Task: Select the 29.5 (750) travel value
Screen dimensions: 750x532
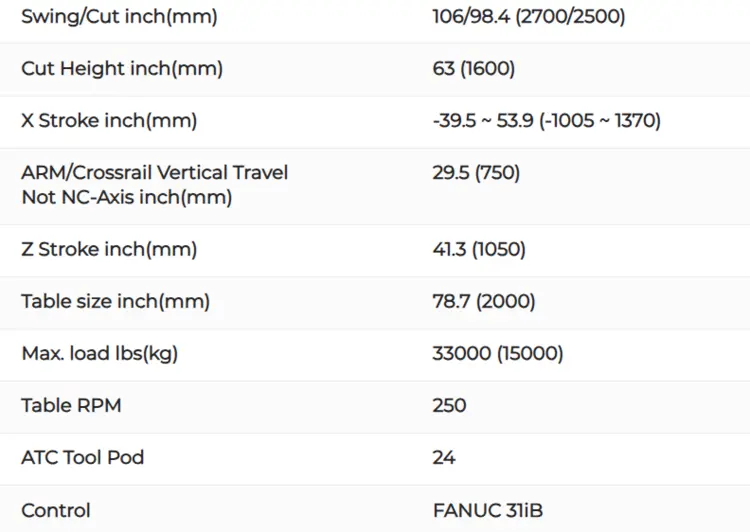Action: [x=476, y=173]
